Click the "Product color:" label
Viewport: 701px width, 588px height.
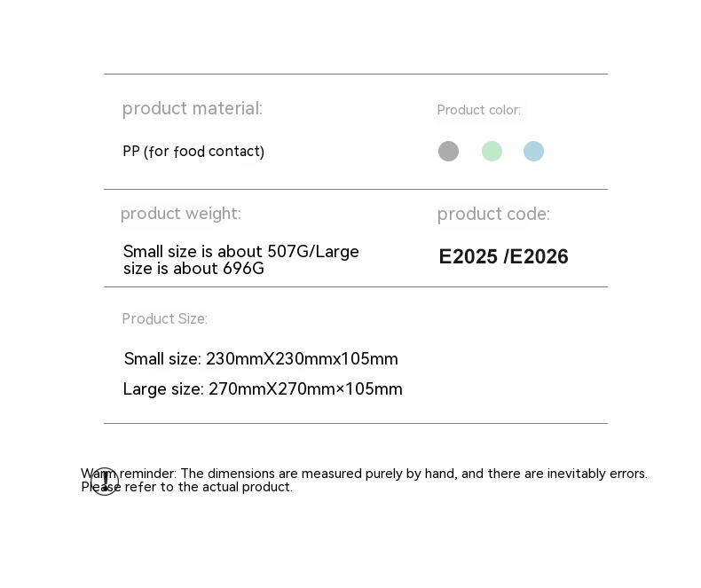pyautogui.click(x=478, y=110)
